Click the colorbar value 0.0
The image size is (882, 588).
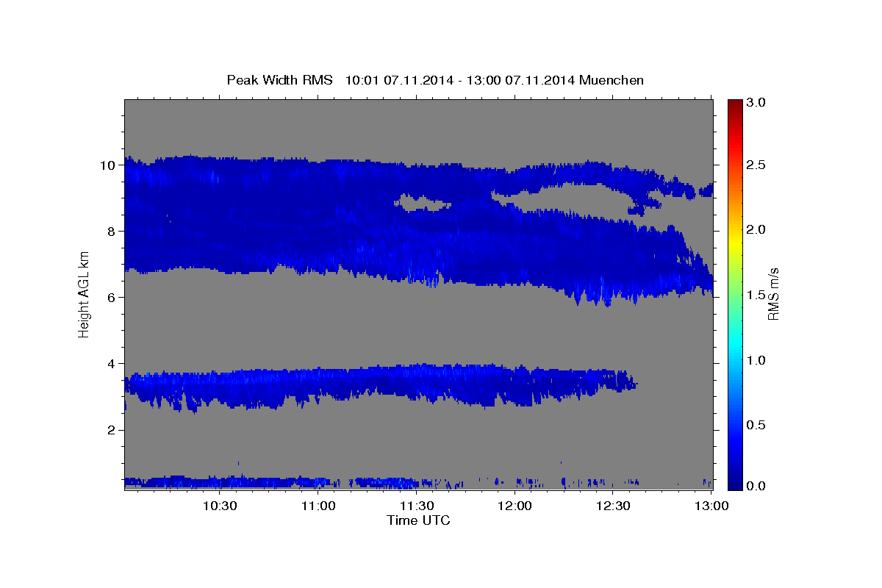pyautogui.click(x=757, y=486)
